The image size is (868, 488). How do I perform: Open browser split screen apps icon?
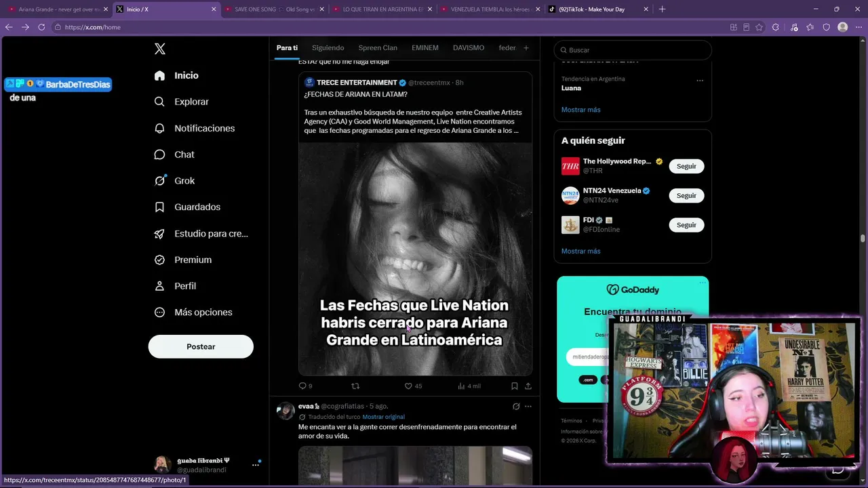point(734,27)
